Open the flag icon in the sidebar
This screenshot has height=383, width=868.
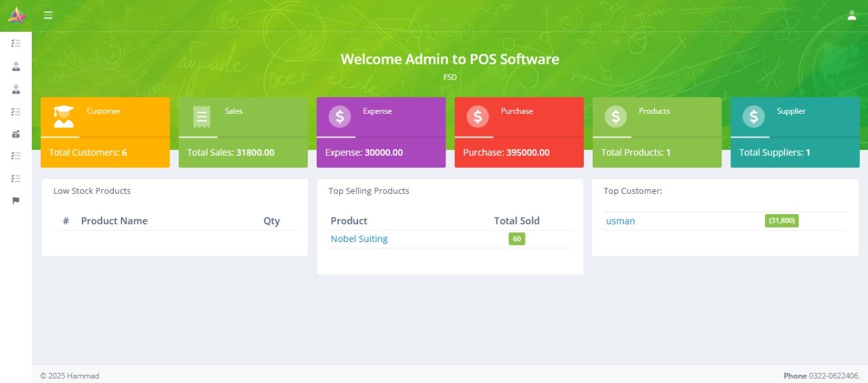click(x=16, y=201)
